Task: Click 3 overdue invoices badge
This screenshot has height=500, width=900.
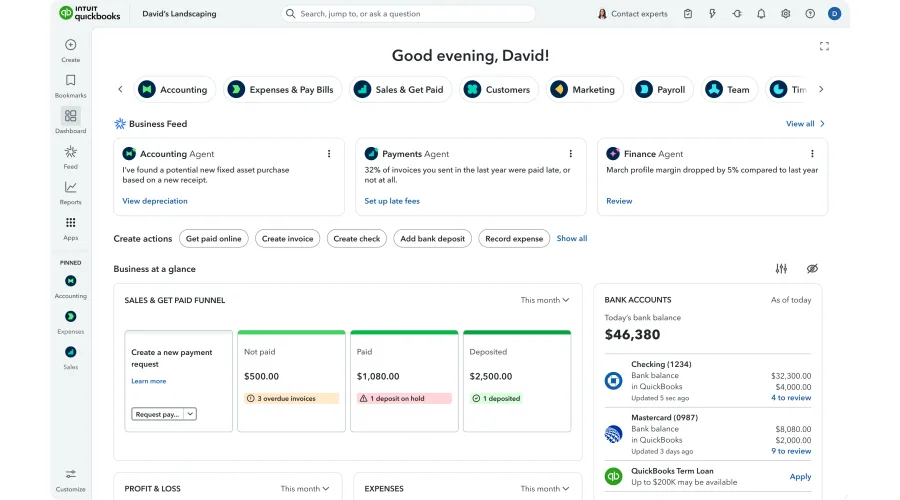Action: coord(291,398)
